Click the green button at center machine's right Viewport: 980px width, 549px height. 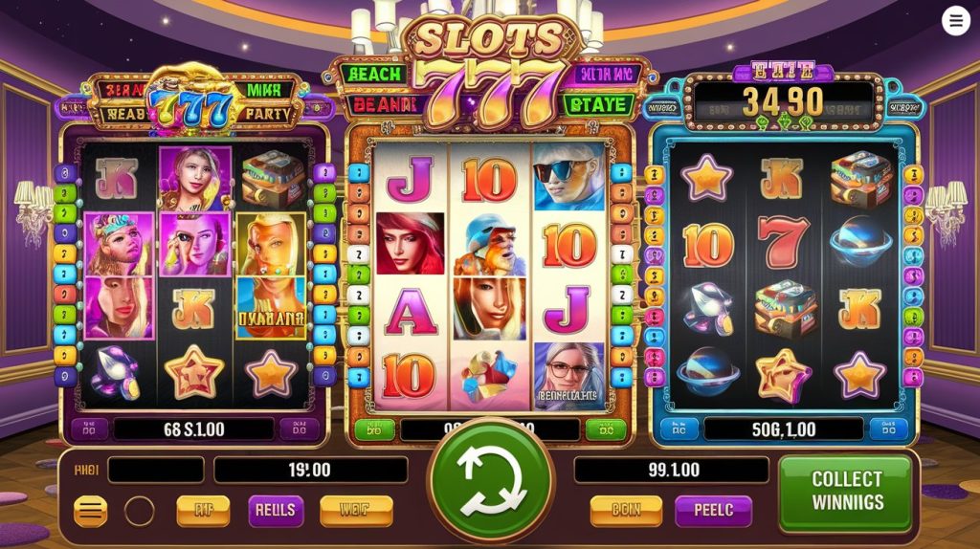pos(605,429)
